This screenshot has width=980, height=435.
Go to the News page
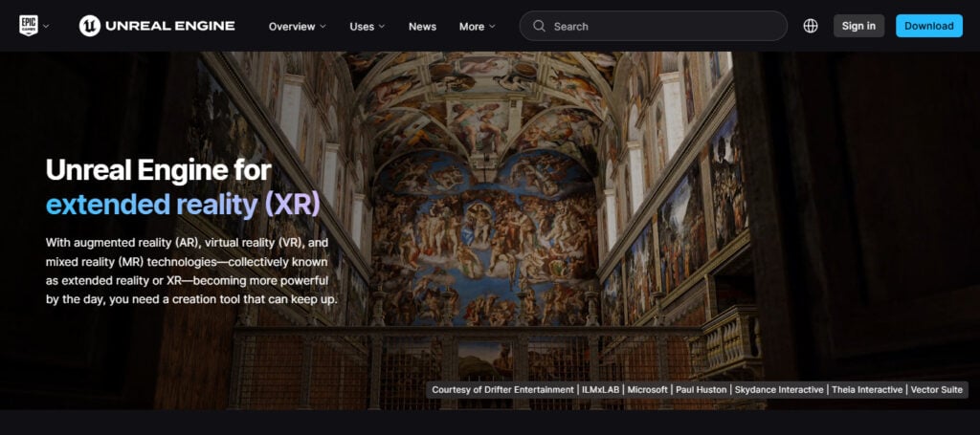[x=422, y=26]
